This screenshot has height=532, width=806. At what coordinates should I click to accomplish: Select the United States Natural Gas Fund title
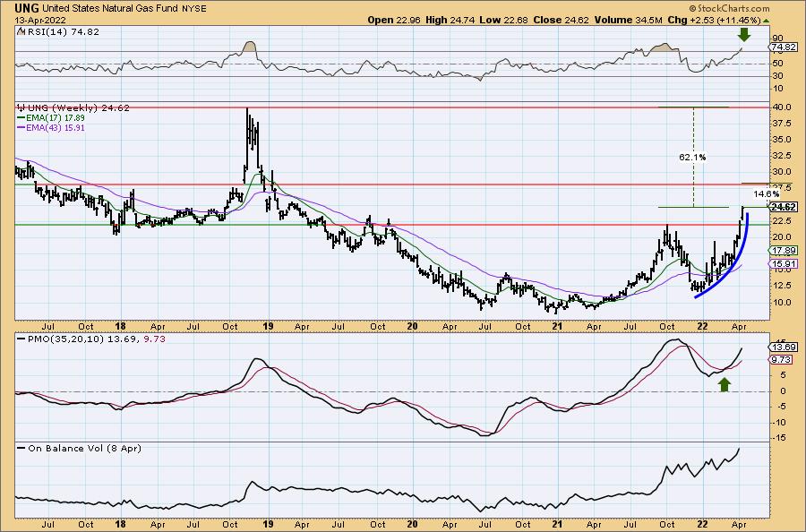110,8
